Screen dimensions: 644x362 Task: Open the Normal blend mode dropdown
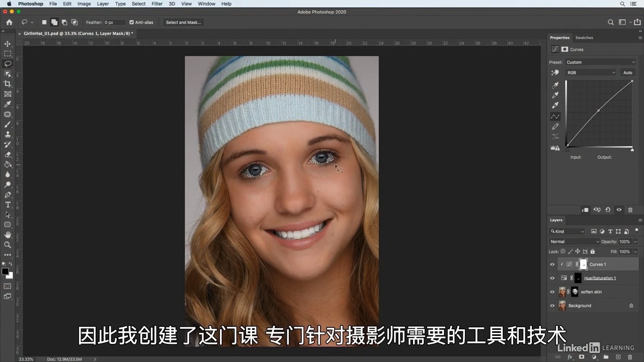[x=574, y=242]
